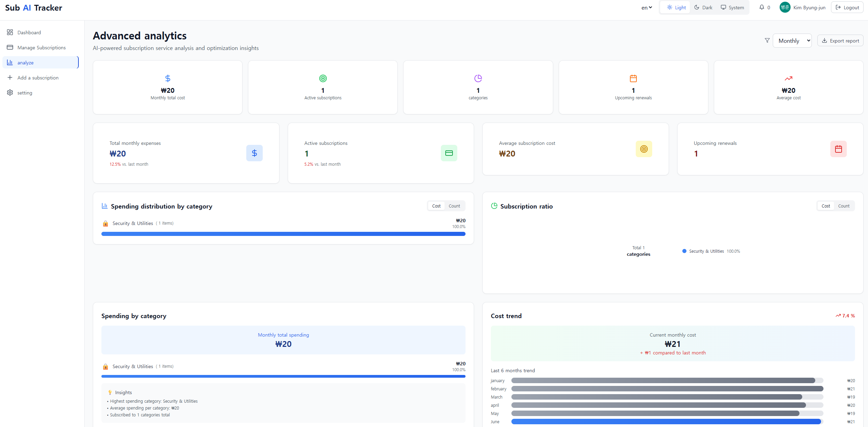Switch Subscription ratio to Count view
Viewport: 868px width, 427px height.
click(843, 206)
